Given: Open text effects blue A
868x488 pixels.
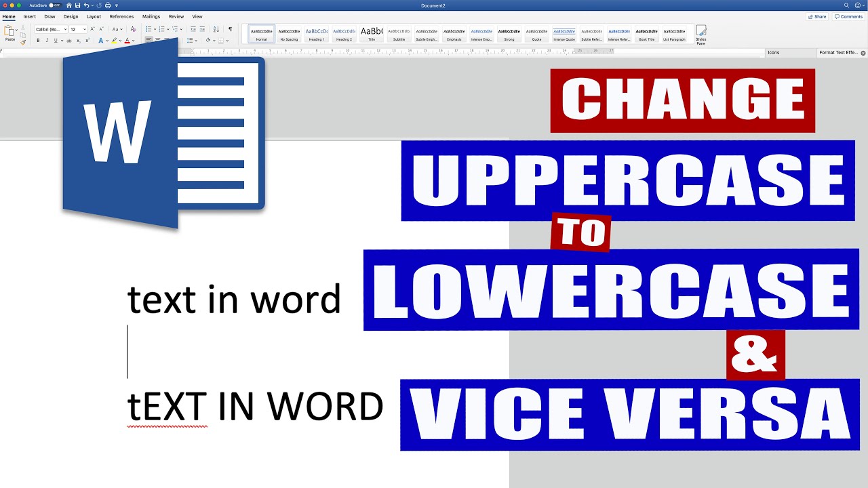Looking at the screenshot, I should (x=101, y=41).
